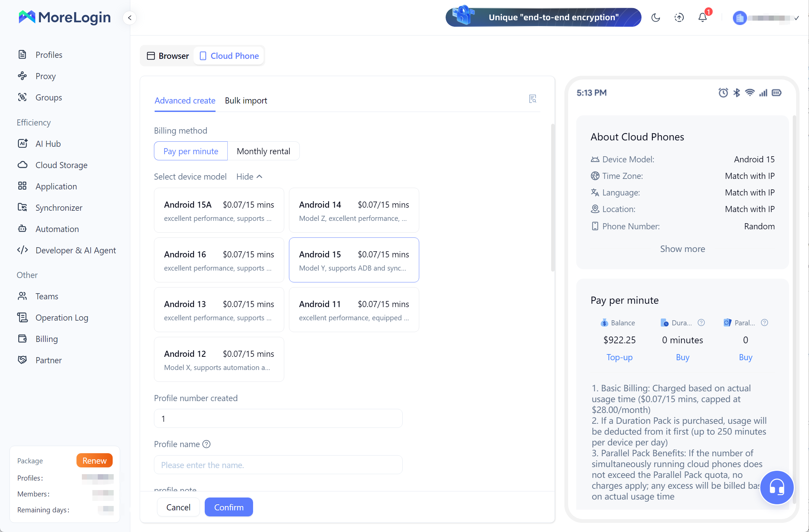Click the creation form vertical scrollbar

pyautogui.click(x=553, y=198)
